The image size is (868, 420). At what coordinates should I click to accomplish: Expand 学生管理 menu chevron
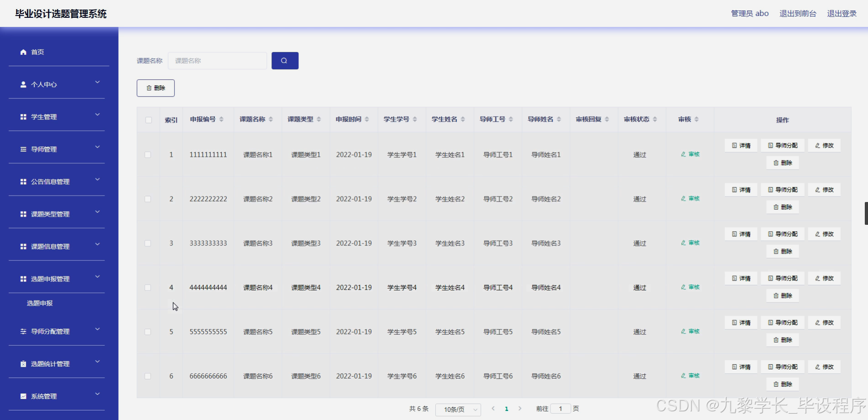tap(97, 114)
